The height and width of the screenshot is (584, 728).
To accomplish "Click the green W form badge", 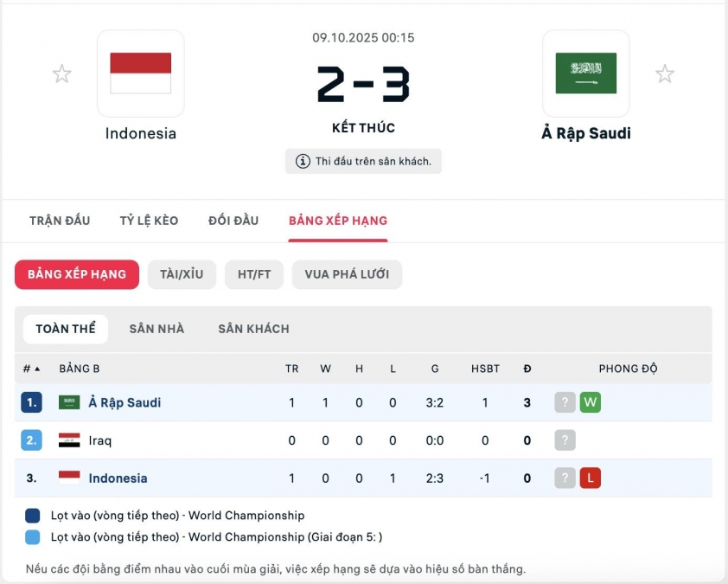I will click(x=590, y=402).
